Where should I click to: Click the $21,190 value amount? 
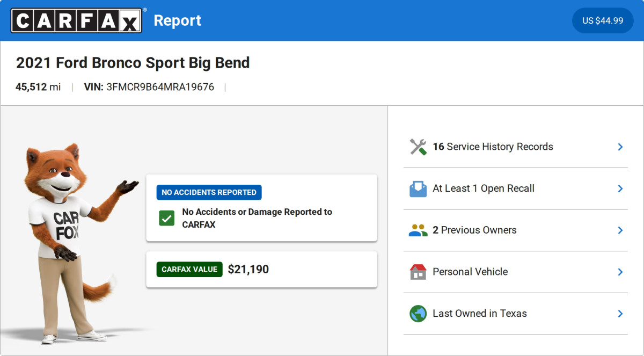(x=248, y=270)
